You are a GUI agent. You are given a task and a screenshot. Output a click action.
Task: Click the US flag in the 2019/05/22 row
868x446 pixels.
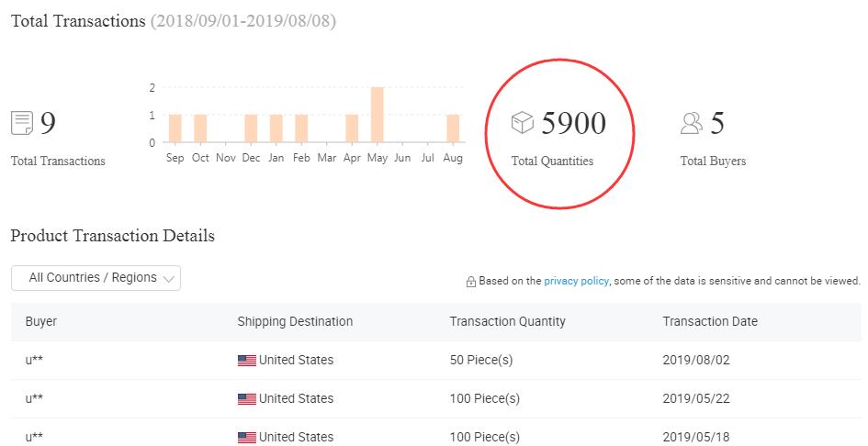(247, 399)
